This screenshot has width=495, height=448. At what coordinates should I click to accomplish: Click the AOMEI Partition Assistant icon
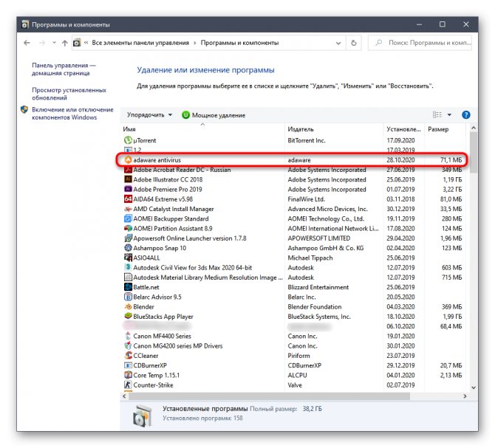pos(128,228)
